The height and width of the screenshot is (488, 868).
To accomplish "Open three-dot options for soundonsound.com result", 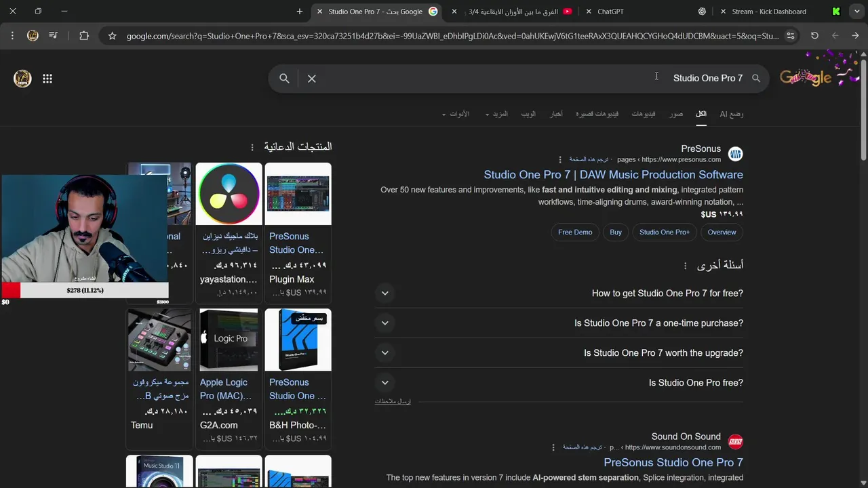I will (553, 447).
